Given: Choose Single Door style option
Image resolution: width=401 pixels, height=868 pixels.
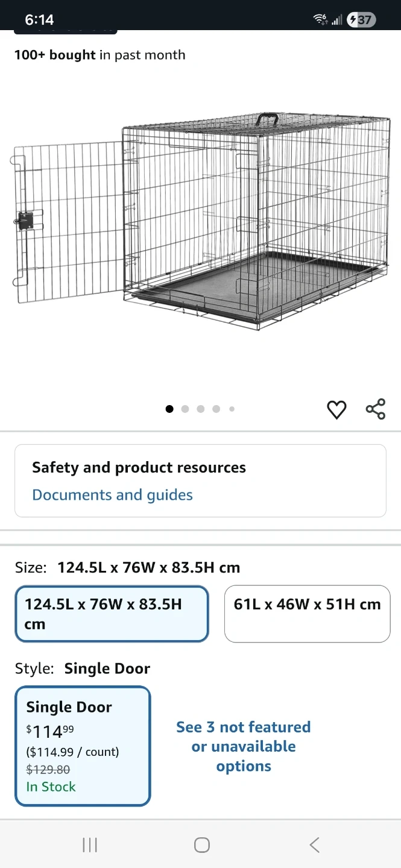Looking at the screenshot, I should [83, 746].
